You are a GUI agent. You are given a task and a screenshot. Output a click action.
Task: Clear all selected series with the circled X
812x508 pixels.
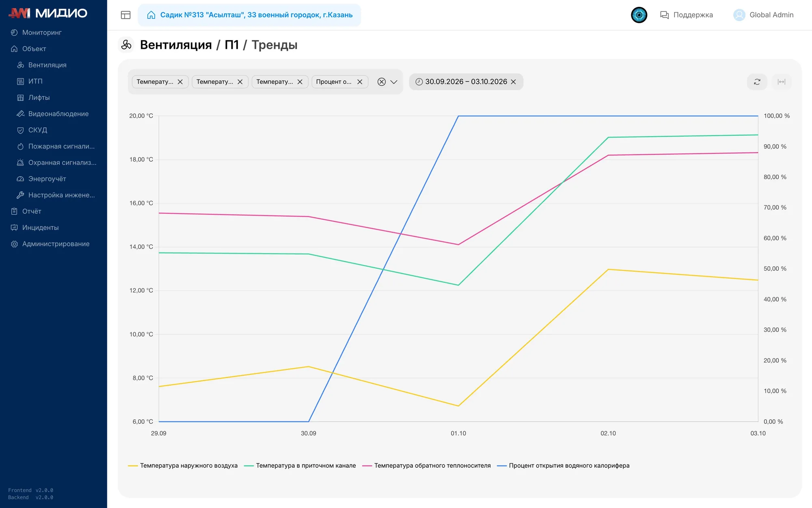click(x=381, y=82)
